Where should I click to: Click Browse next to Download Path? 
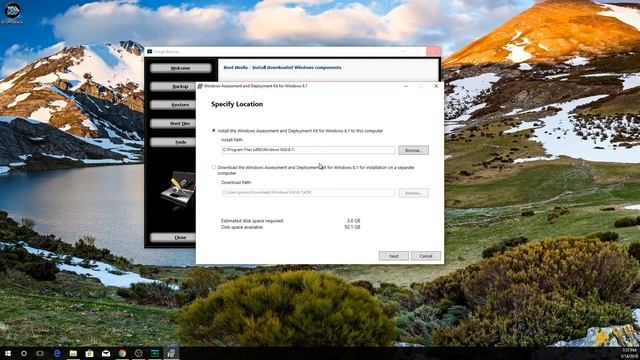(413, 193)
